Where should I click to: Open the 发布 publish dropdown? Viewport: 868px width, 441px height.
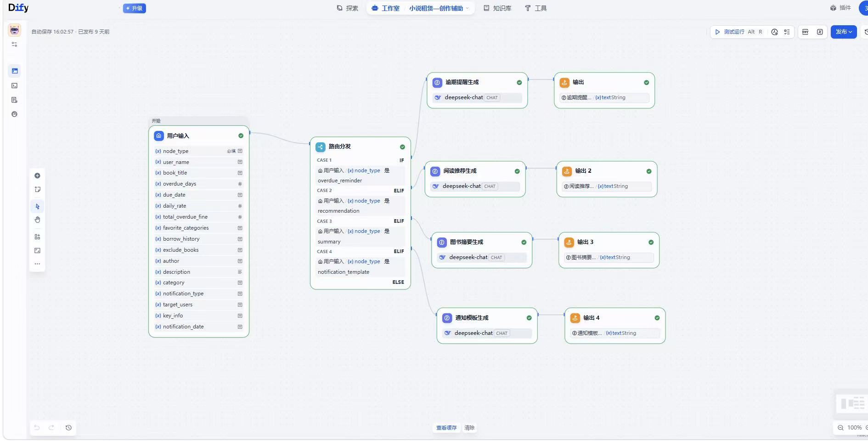click(844, 32)
